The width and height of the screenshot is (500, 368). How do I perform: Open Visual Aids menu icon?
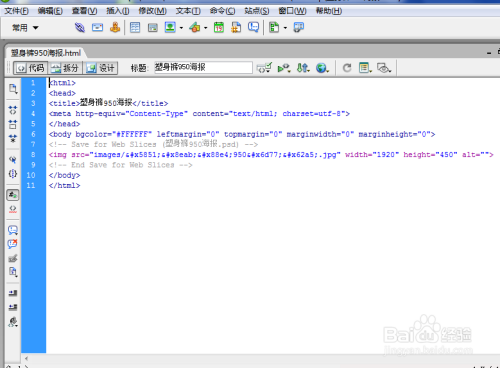tap(384, 68)
